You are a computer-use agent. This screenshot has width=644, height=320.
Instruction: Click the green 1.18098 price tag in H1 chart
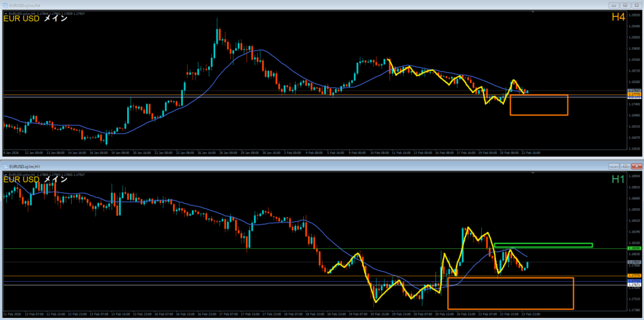(x=635, y=248)
